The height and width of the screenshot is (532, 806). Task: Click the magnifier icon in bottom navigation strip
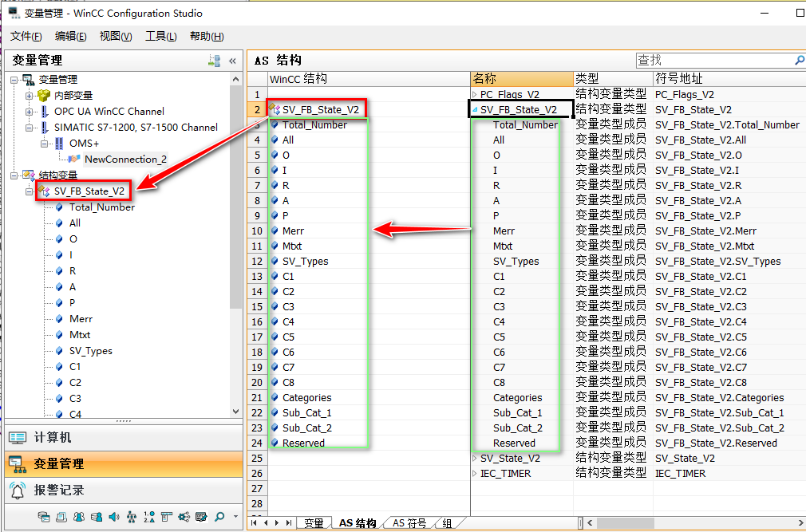219,517
